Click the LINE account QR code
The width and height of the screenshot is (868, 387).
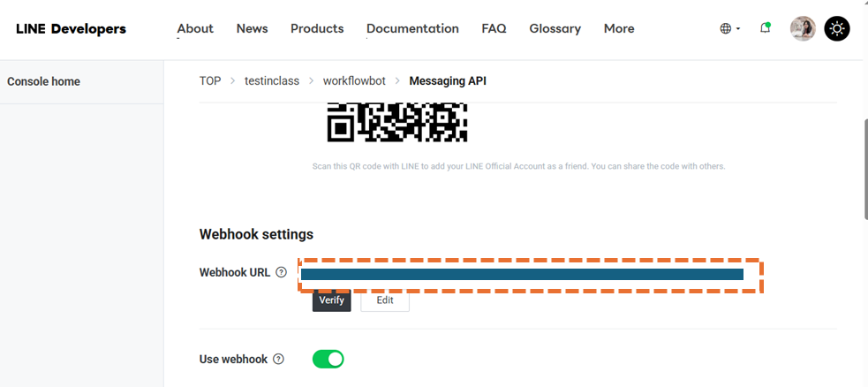[396, 122]
